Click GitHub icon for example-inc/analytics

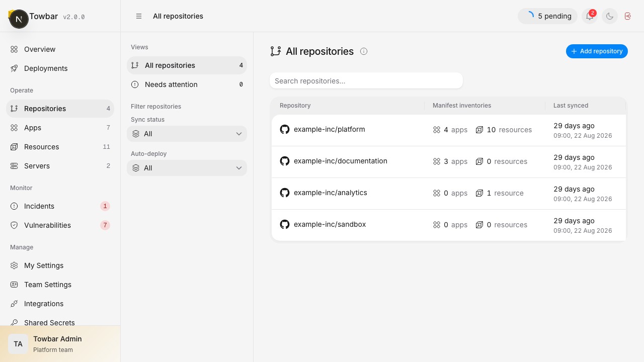(285, 193)
